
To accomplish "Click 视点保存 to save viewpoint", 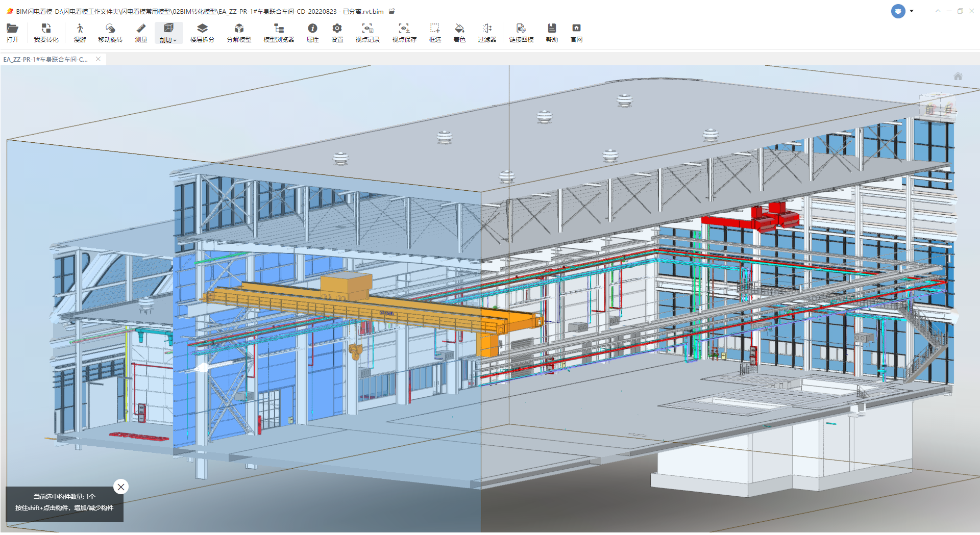I will 404,33.
